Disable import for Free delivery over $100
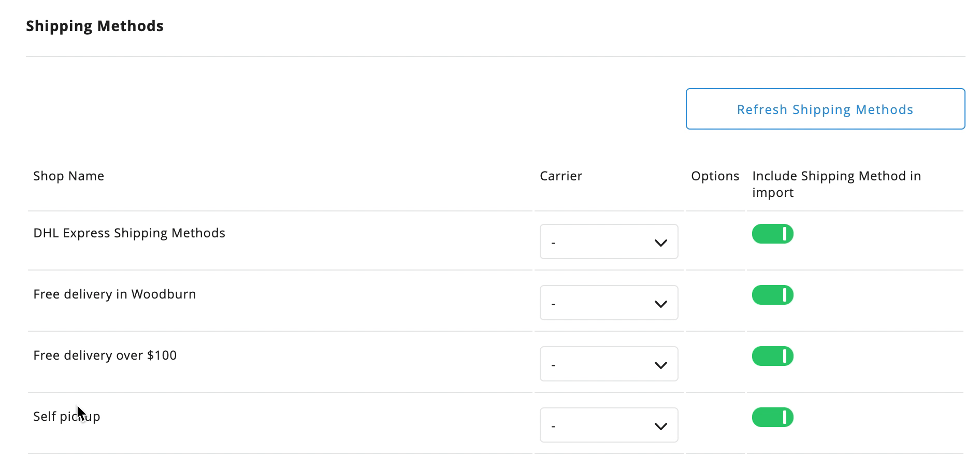The image size is (980, 454). point(772,356)
